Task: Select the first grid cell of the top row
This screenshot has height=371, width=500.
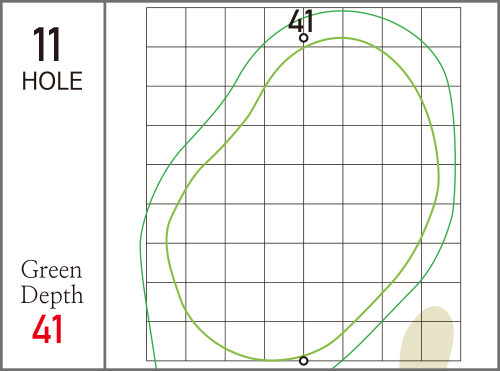Action: [x=166, y=27]
